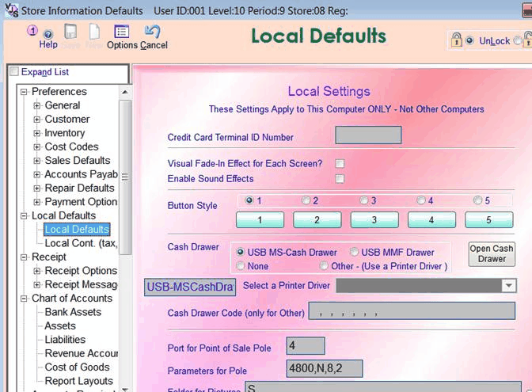Screen dimensions: 532x392
Task: Open the Select a Printer Driver dropdown
Action: pos(508,286)
